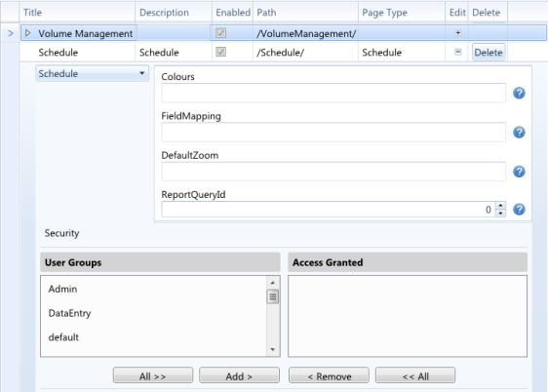Sort by Page Type column header
548x392 pixels.
[x=384, y=13]
